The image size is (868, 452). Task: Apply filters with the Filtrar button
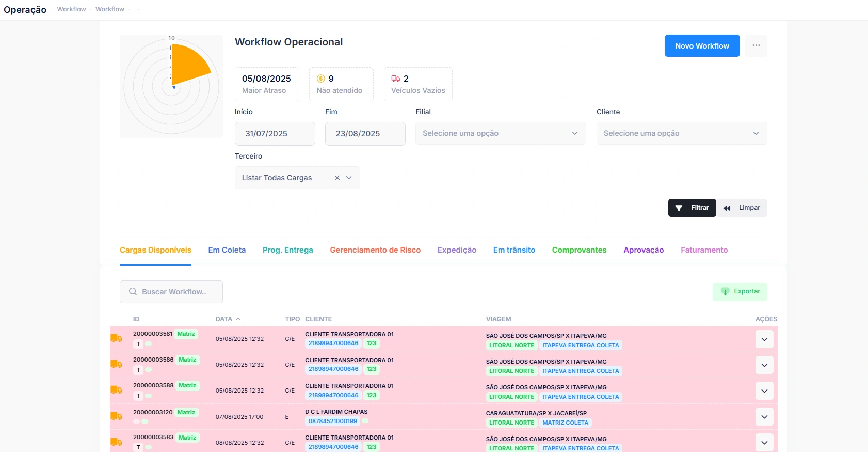692,208
